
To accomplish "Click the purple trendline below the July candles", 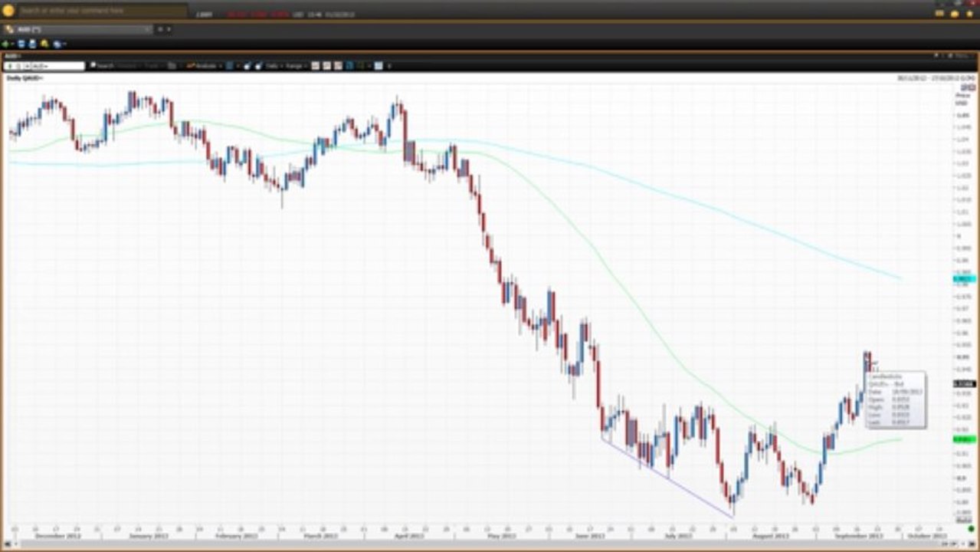I will click(x=667, y=477).
